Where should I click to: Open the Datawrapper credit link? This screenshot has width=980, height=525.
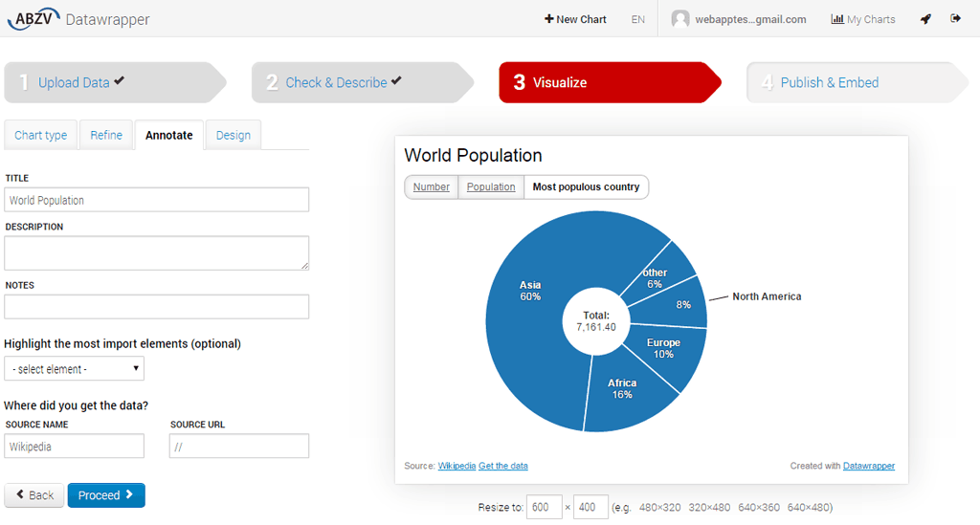pos(869,466)
